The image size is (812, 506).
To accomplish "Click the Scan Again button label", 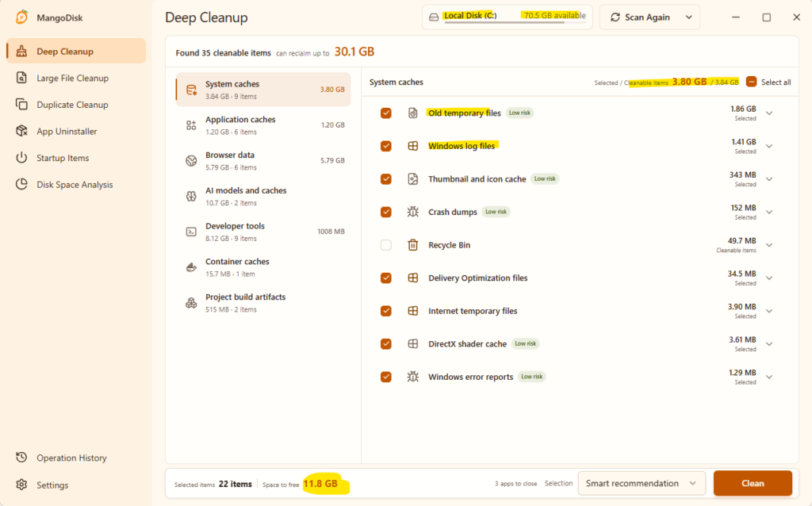I will click(647, 17).
